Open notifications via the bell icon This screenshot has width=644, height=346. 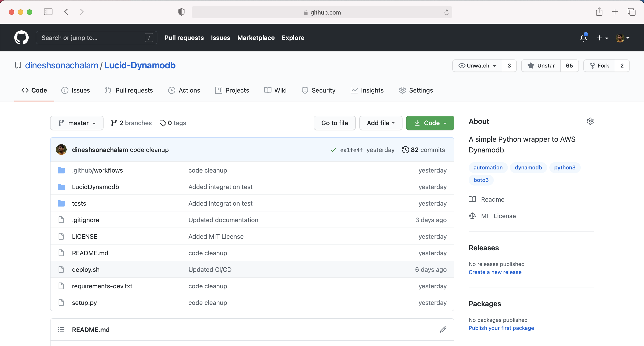coord(583,38)
